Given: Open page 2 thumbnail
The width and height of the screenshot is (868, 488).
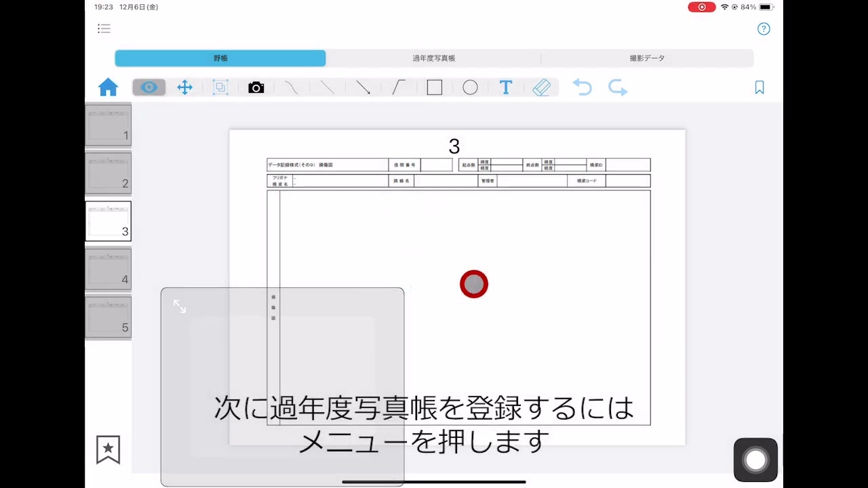Looking at the screenshot, I should tap(108, 174).
